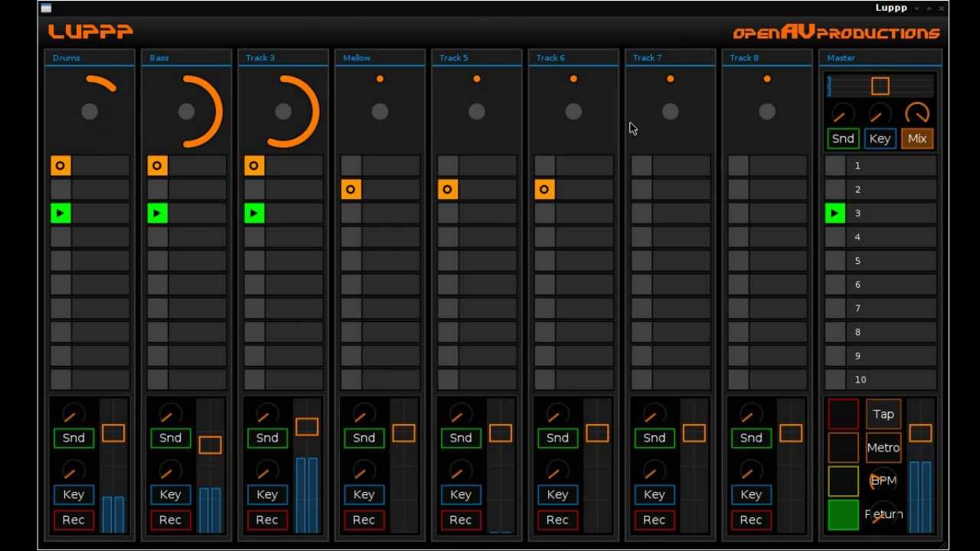Toggle Master Snd button
The height and width of the screenshot is (551, 980).
click(x=843, y=139)
